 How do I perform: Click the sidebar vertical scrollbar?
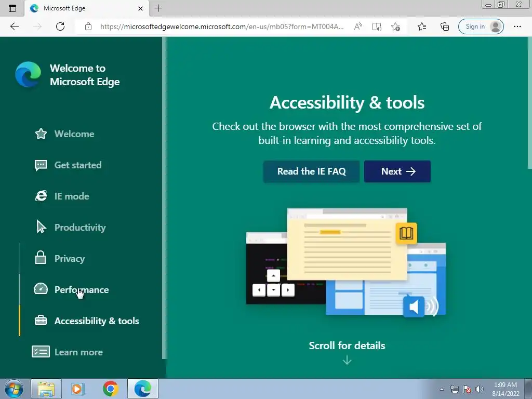coord(165,198)
